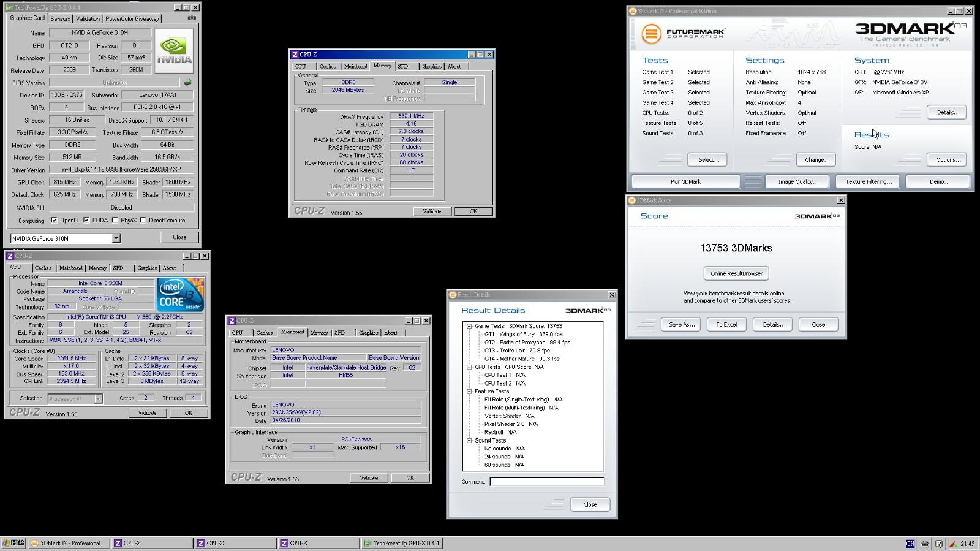This screenshot has width=980, height=551.
Task: Open the NVIDIA GeForce 310M GPU dropdown
Action: coord(116,238)
